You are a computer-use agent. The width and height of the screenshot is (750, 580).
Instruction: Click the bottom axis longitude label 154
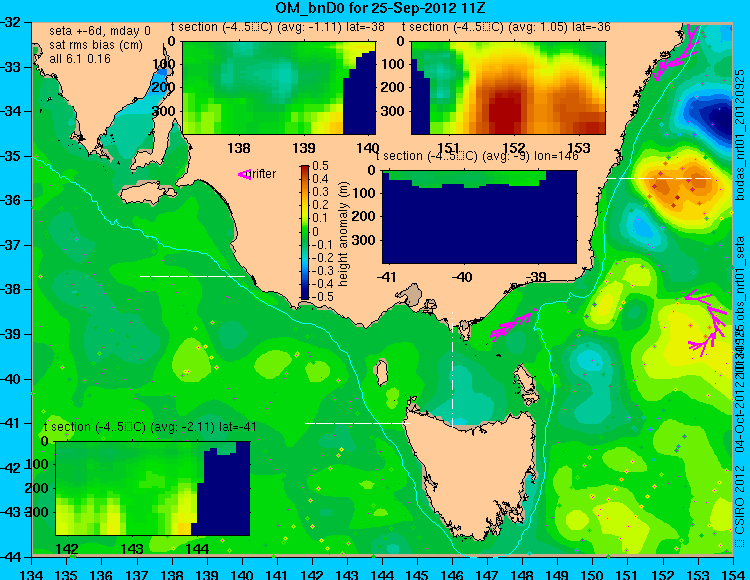(733, 573)
